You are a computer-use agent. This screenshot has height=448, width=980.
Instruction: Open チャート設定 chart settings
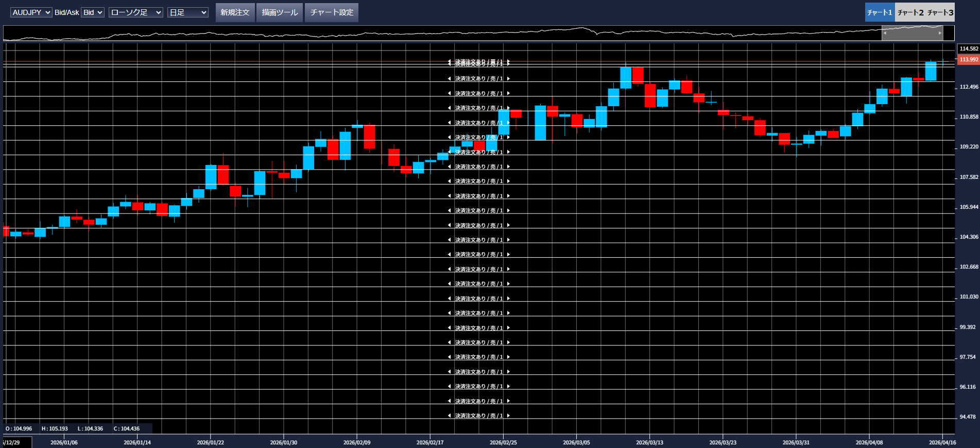pyautogui.click(x=332, y=12)
